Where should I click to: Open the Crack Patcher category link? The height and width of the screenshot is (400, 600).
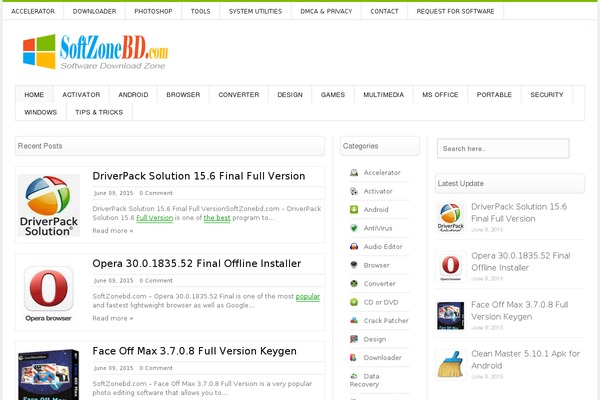tap(386, 321)
